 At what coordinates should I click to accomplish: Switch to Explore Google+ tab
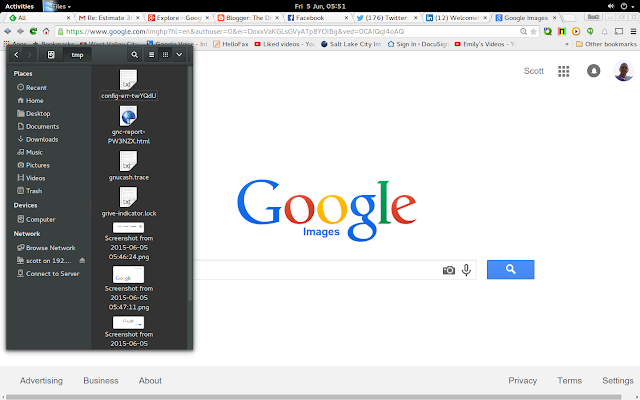tap(179, 18)
